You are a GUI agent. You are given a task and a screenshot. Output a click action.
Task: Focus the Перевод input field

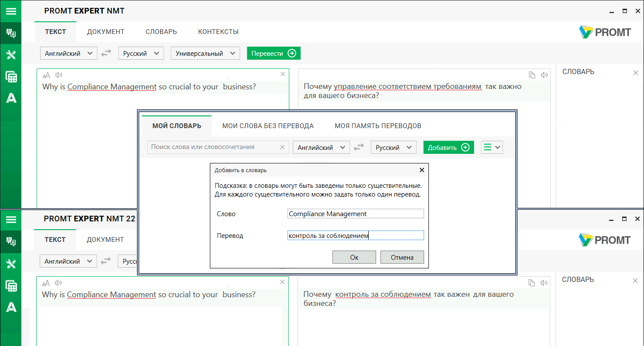(356, 235)
